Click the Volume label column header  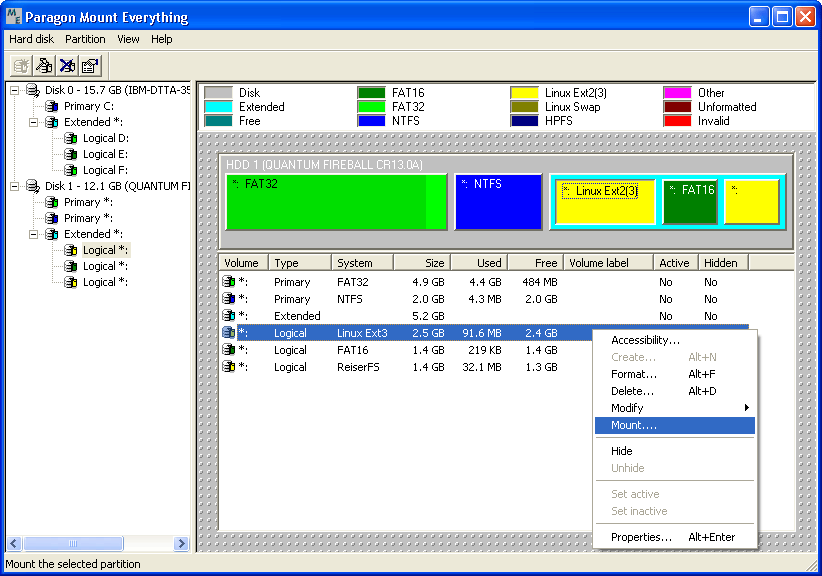point(609,263)
